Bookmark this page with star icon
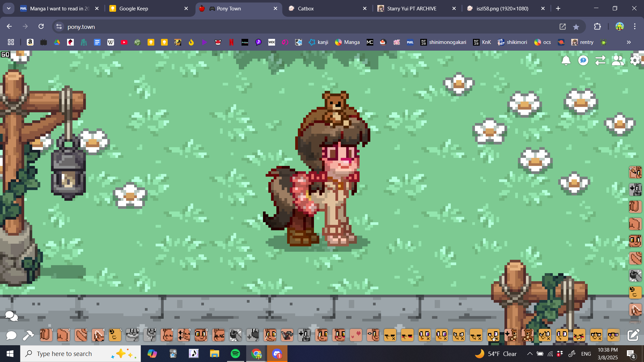The height and width of the screenshot is (362, 644). 576,27
